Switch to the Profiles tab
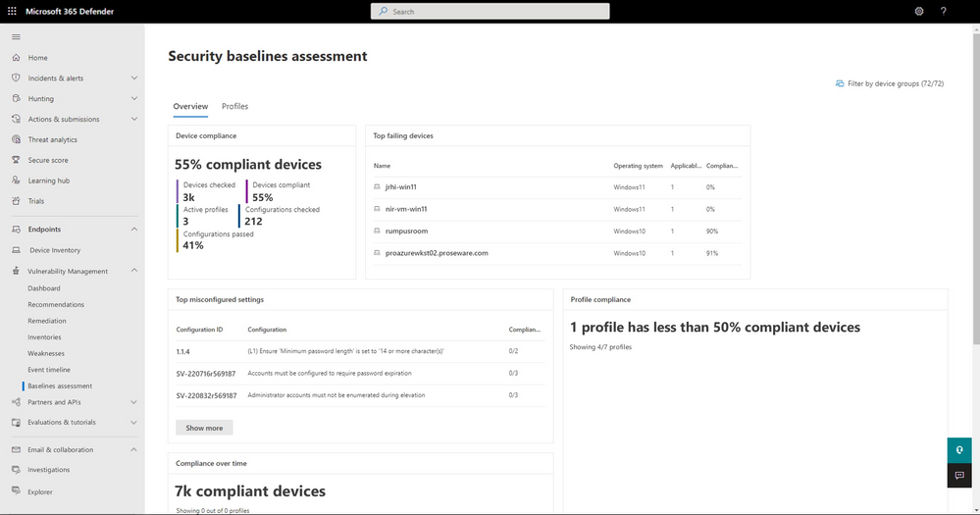This screenshot has width=980, height=515. (235, 106)
